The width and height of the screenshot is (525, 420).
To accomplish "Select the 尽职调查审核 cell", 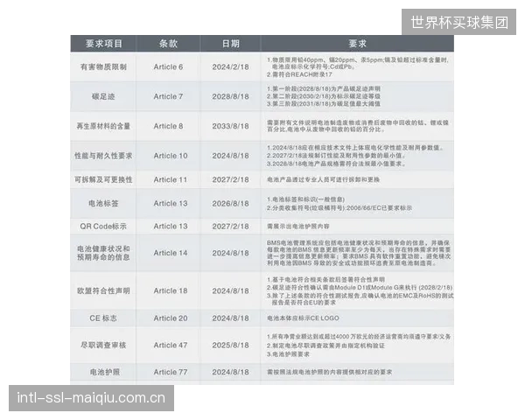I will point(103,345).
